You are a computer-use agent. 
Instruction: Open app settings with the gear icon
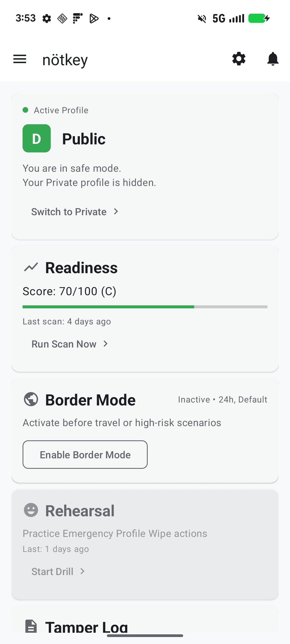tap(239, 59)
